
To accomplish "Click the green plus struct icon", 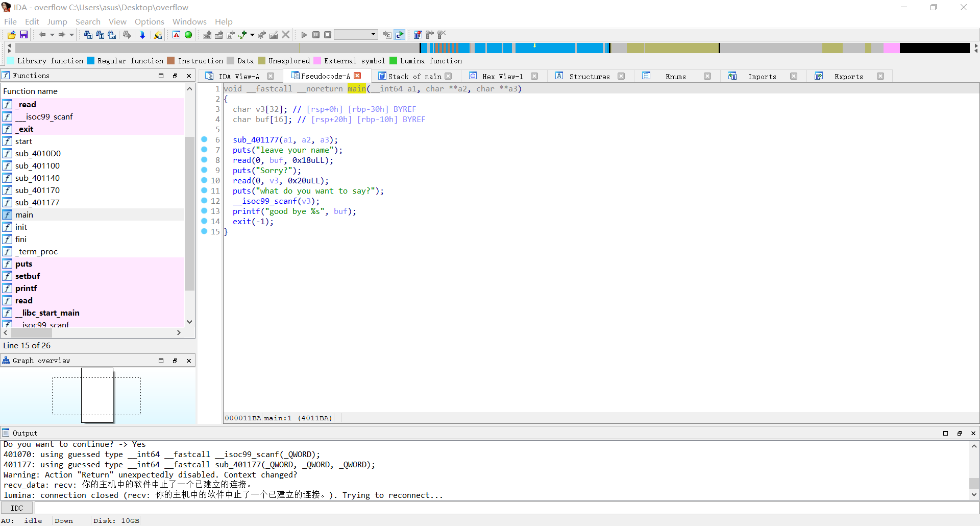I will [242, 35].
